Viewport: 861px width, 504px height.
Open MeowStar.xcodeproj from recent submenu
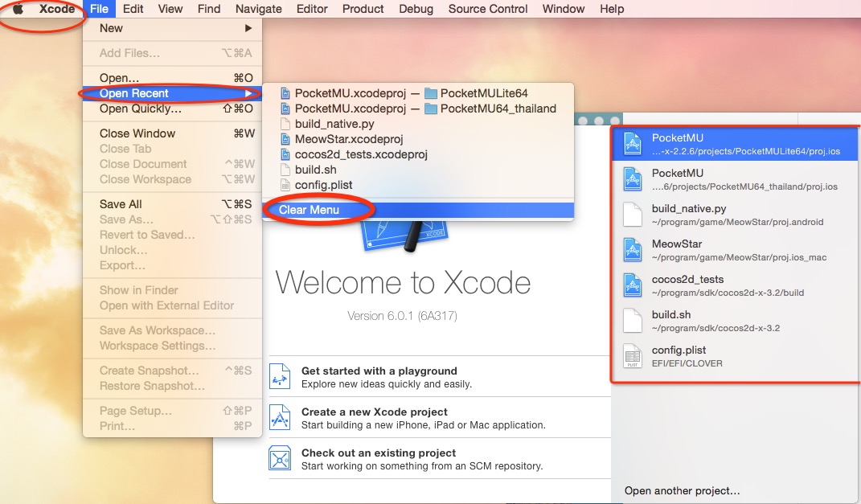(418, 139)
